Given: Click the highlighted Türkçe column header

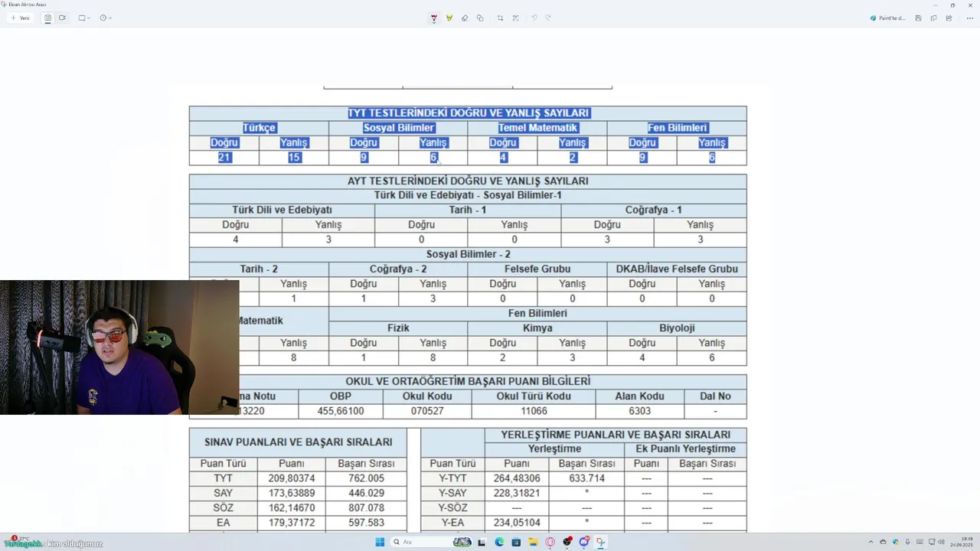Looking at the screenshot, I should (x=259, y=128).
